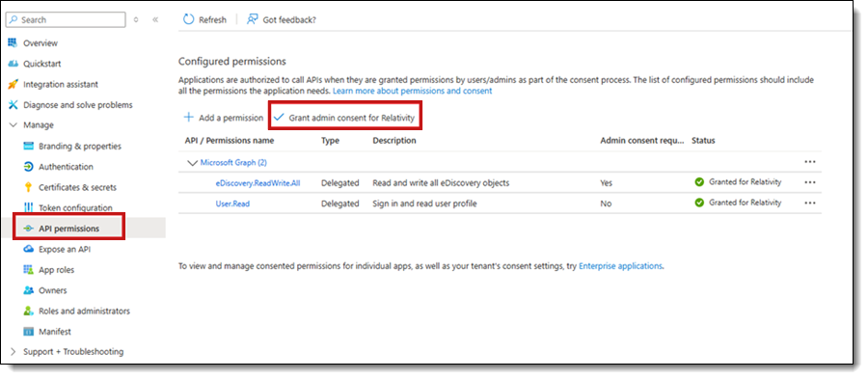Viewport: 868px width, 379px height.
Task: Collapse the sidebar with double chevron
Action: click(155, 19)
